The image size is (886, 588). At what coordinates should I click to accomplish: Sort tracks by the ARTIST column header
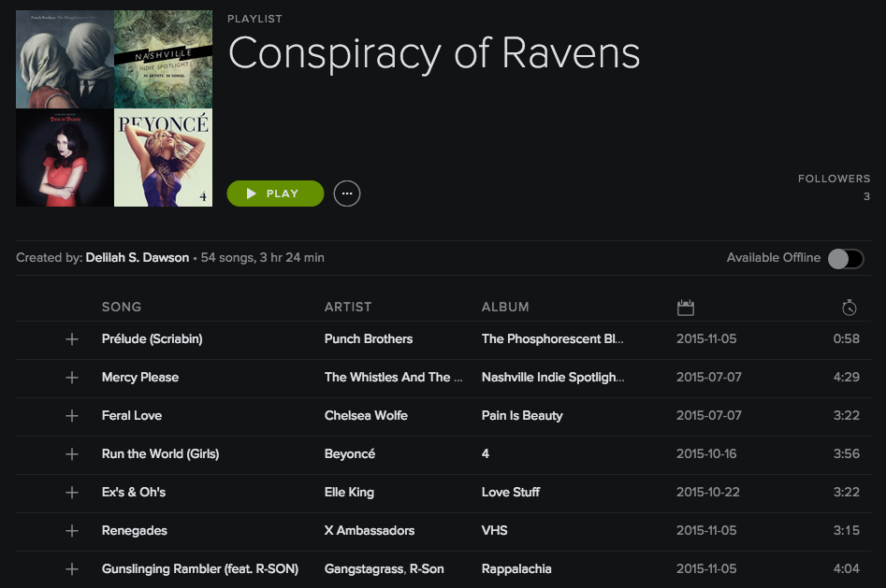348,307
